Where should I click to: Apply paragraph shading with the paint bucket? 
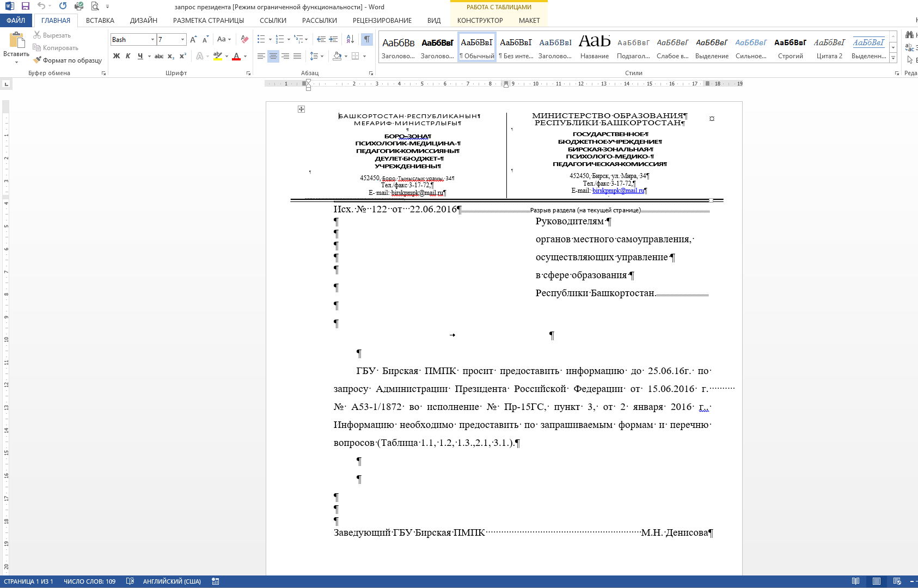337,56
